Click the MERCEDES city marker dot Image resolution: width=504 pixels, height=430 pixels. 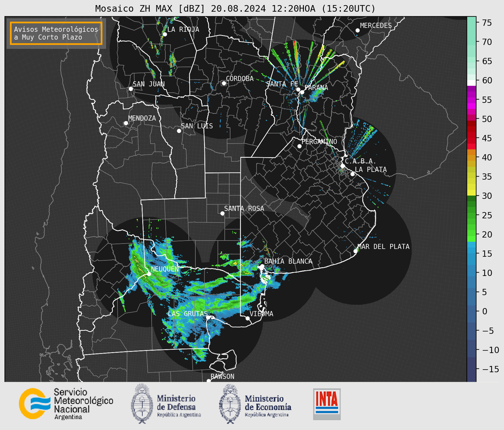358,31
